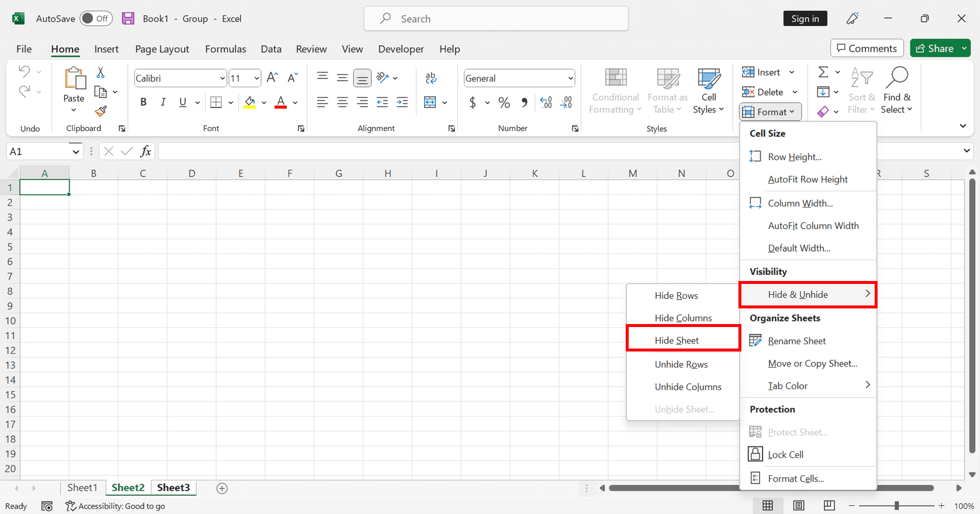Expand the formula bar chevron
The width and height of the screenshot is (980, 514).
(967, 151)
